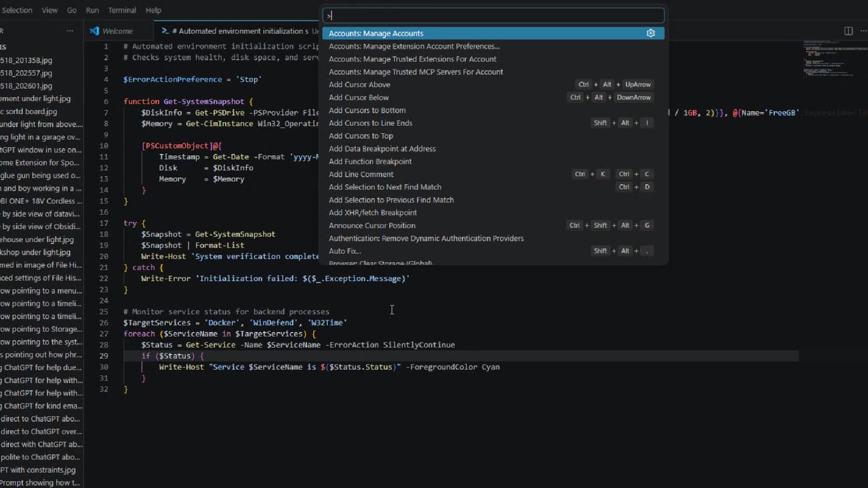This screenshot has width=868, height=488.
Task: Click line number 29 in gutter
Action: (104, 356)
